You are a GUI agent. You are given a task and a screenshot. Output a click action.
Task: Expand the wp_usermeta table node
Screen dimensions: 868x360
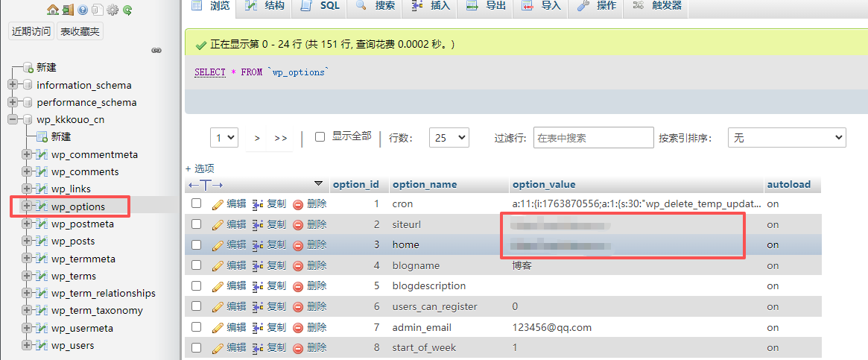tap(27, 328)
